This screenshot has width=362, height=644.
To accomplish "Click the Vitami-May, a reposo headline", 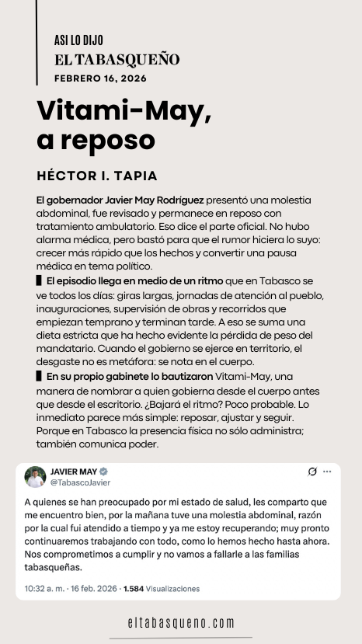I will point(124,125).
